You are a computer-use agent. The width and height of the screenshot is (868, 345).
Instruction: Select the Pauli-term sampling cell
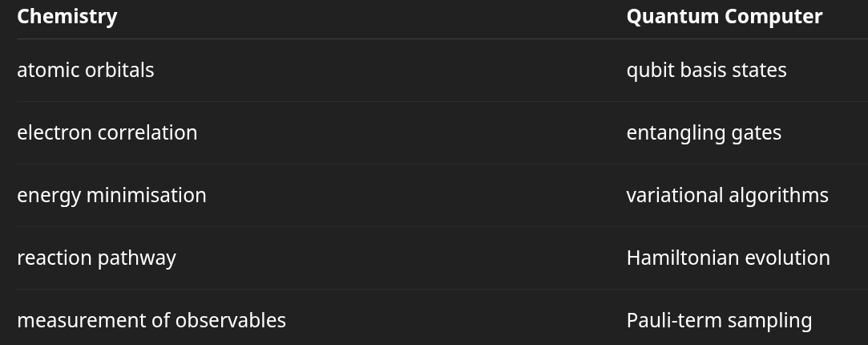click(x=720, y=321)
